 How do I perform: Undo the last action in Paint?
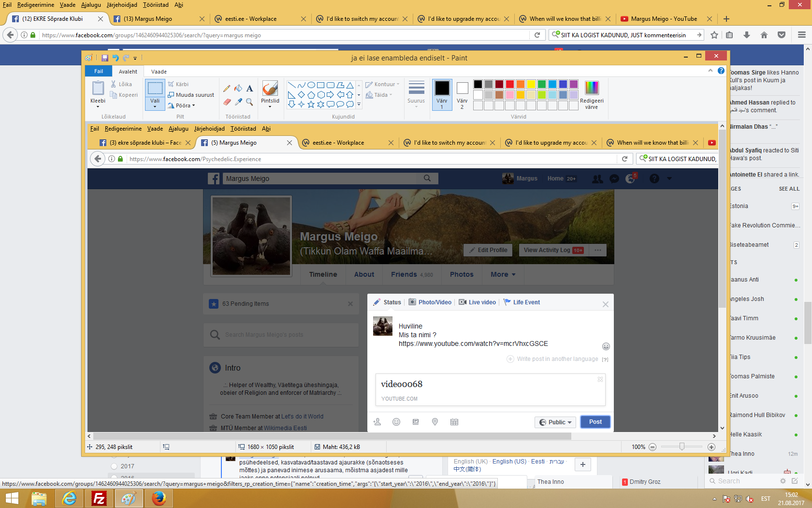(x=116, y=58)
